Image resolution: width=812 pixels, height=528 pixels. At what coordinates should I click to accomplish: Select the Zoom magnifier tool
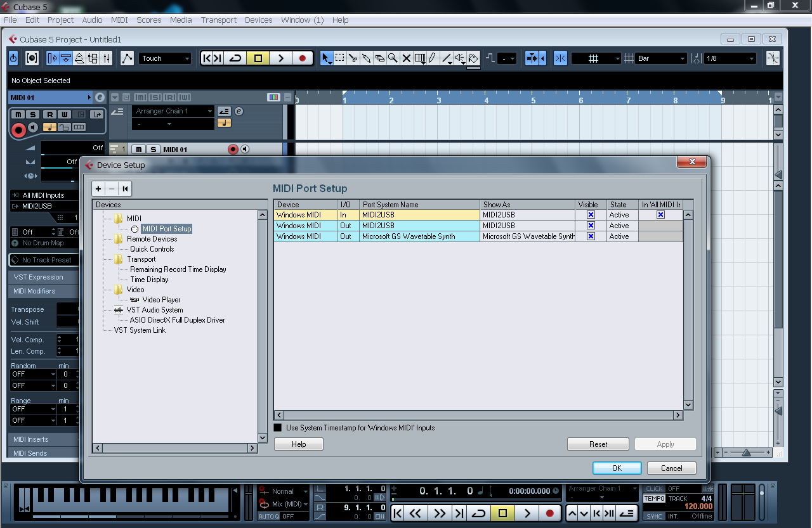tap(393, 58)
